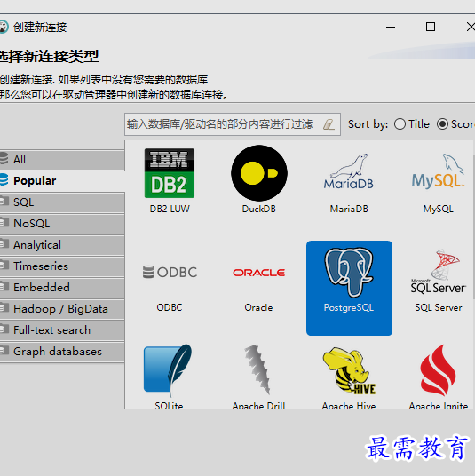The image size is (475, 476).
Task: Clear the filter with eraser icon
Action: click(329, 124)
